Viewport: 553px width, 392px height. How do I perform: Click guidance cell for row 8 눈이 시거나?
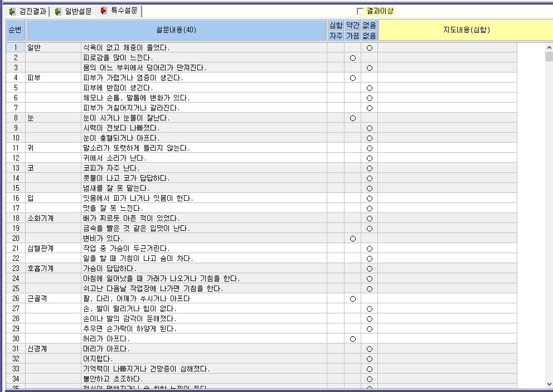click(447, 118)
